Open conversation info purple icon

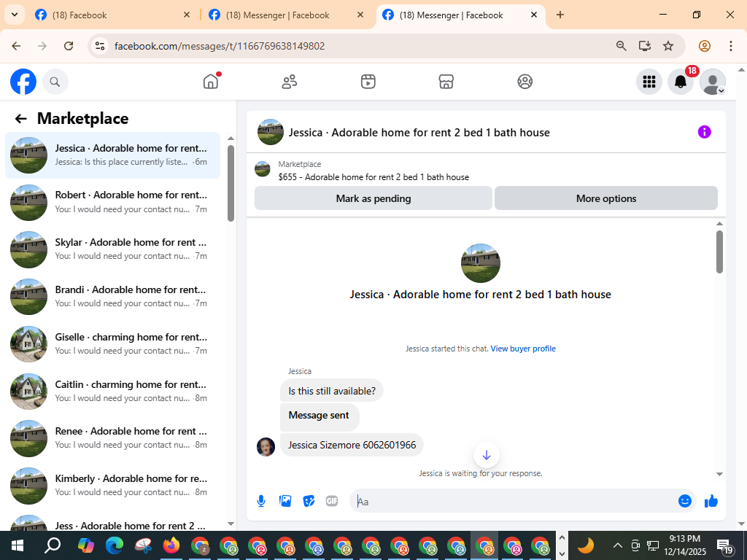pyautogui.click(x=704, y=132)
